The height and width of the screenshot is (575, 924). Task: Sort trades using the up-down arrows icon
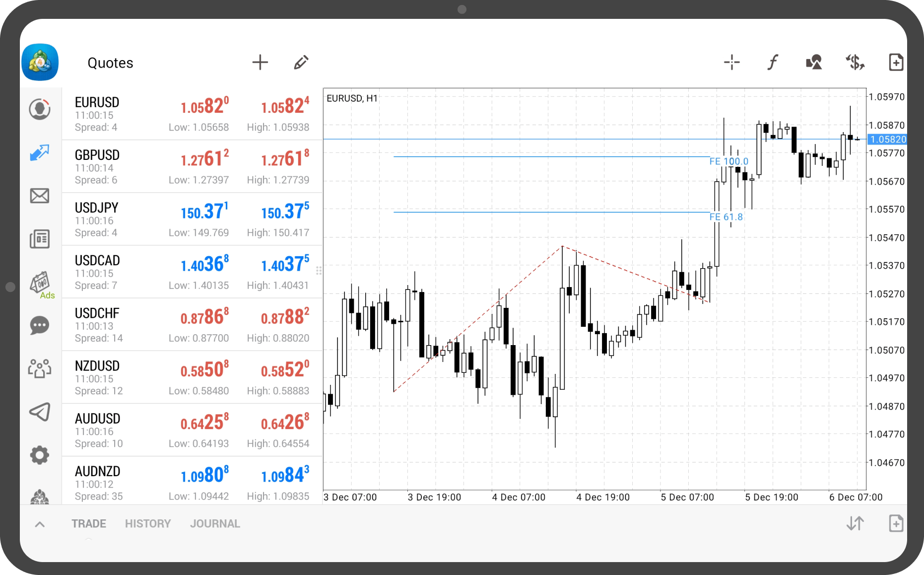click(855, 523)
